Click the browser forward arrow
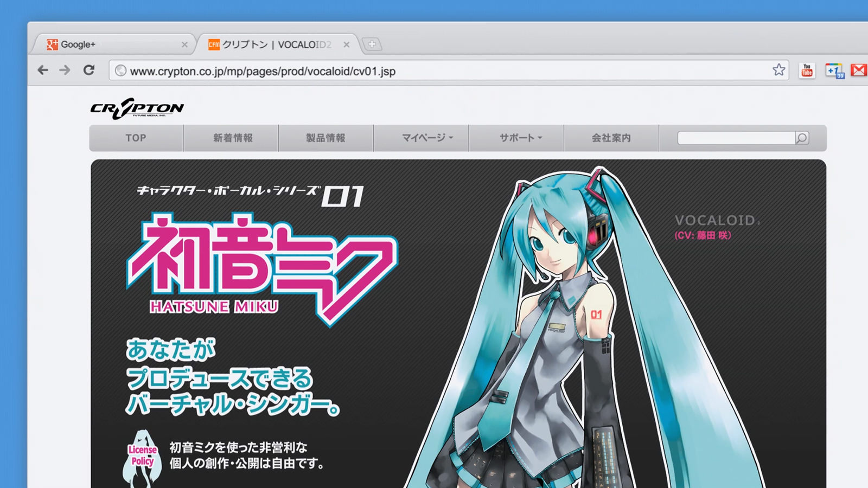This screenshot has width=868, height=488. (65, 70)
